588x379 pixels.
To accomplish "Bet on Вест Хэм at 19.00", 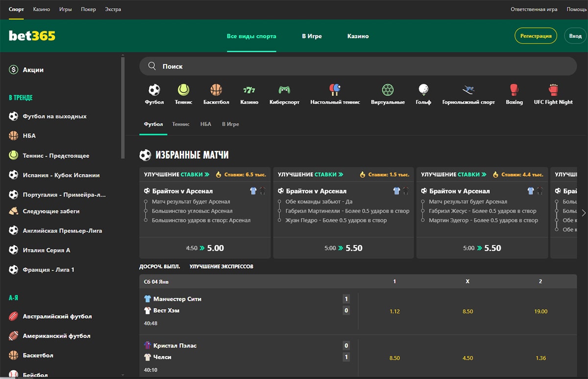I will point(540,311).
